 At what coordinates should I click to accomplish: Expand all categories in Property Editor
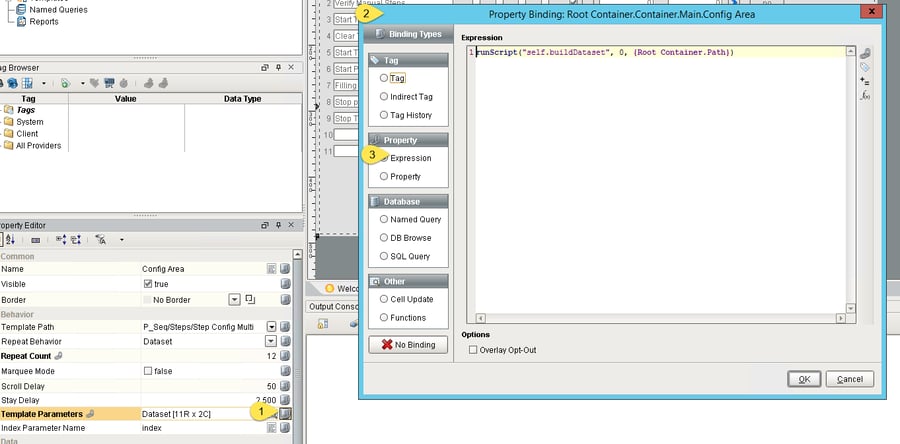tap(61, 239)
